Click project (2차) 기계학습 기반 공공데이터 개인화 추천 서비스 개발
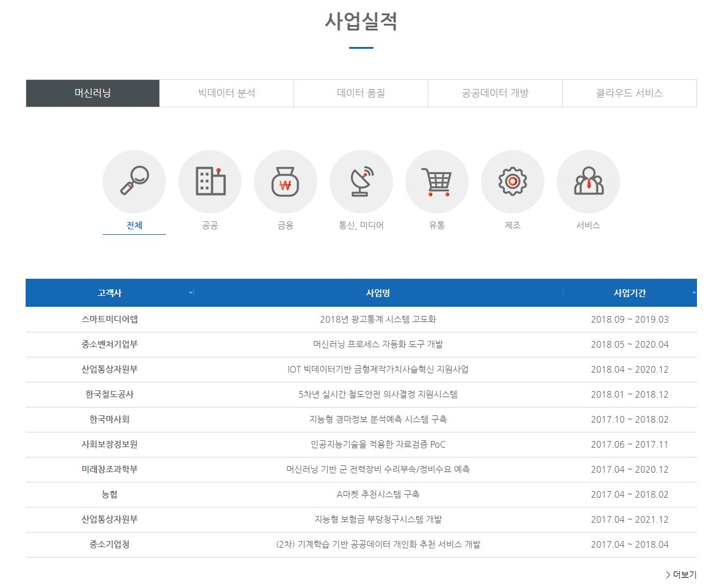Image resolution: width=711 pixels, height=588 pixels. pyautogui.click(x=378, y=544)
